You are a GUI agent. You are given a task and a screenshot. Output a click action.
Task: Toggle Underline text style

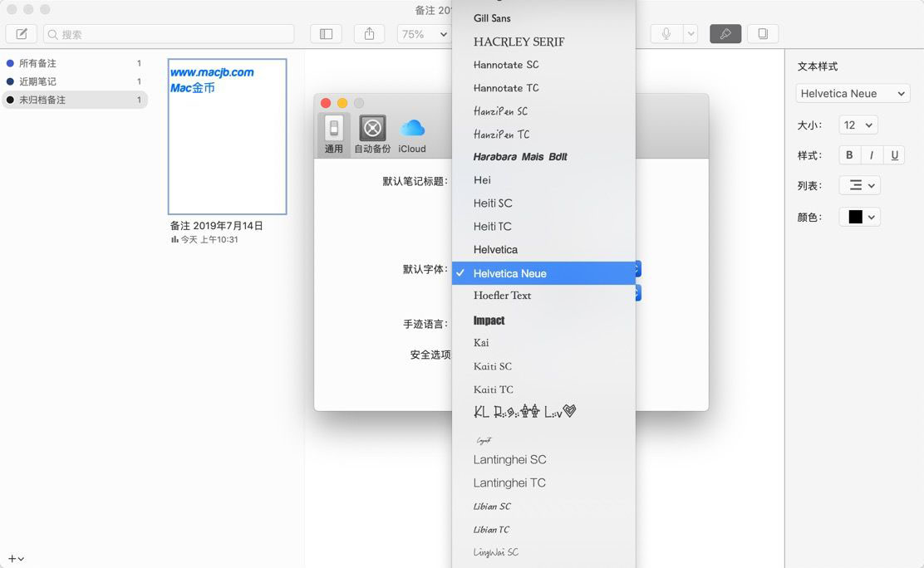point(894,155)
